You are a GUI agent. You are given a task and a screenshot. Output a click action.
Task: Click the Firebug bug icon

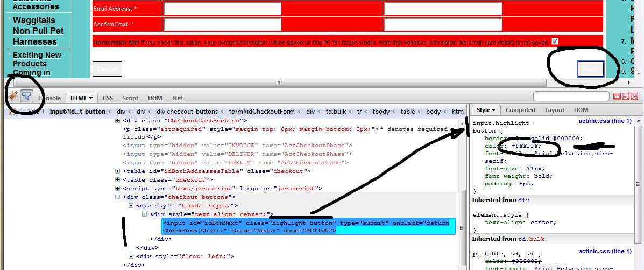(x=13, y=96)
